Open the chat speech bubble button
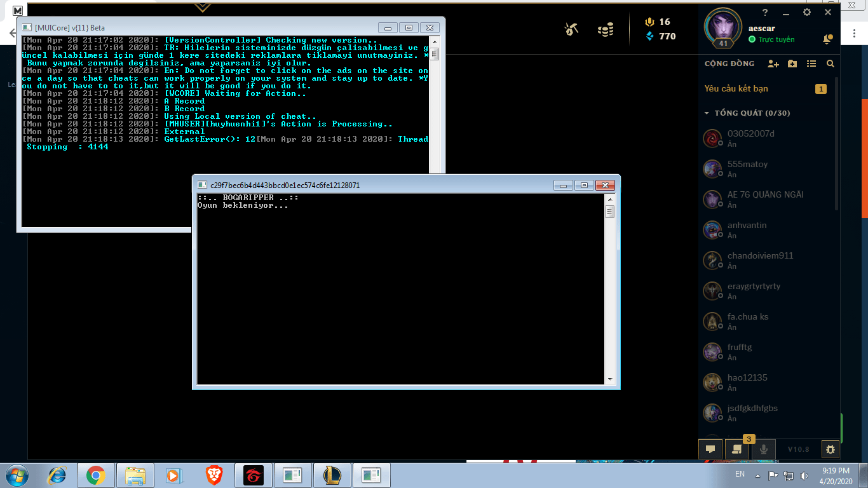The image size is (868, 488). point(710,449)
